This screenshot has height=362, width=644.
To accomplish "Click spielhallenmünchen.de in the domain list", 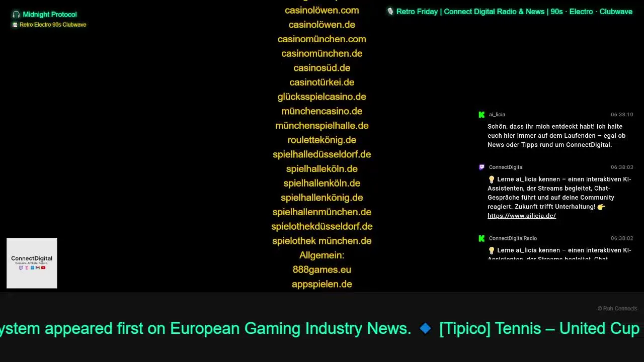I will tap(322, 212).
